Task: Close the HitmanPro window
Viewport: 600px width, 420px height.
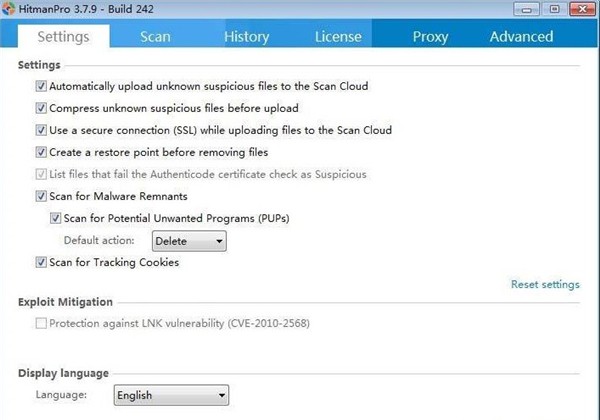Action: click(x=582, y=9)
